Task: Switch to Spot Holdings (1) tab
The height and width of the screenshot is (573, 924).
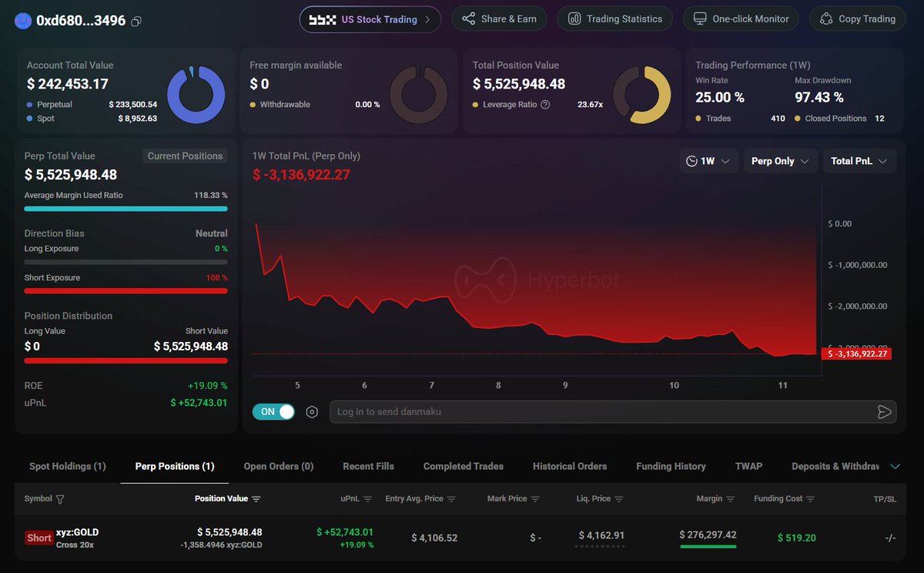Action: [x=68, y=466]
